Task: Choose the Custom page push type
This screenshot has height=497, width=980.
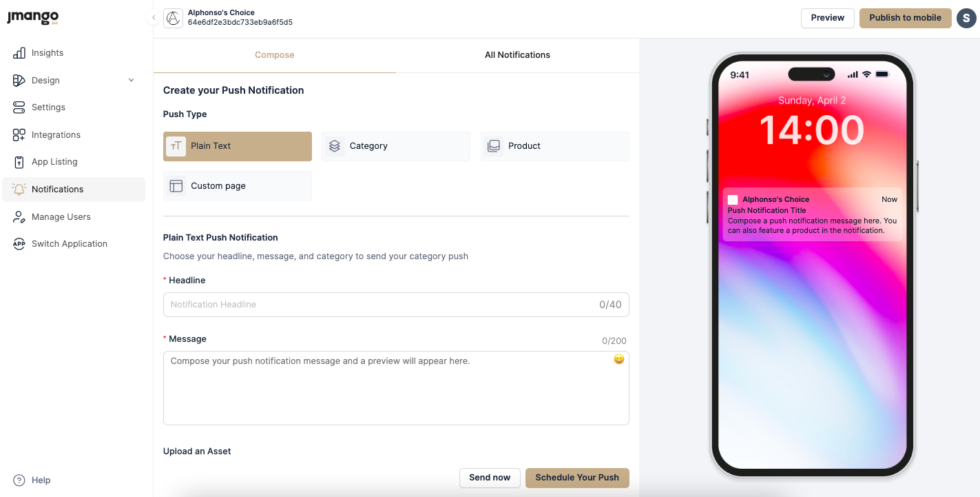Action: click(238, 186)
